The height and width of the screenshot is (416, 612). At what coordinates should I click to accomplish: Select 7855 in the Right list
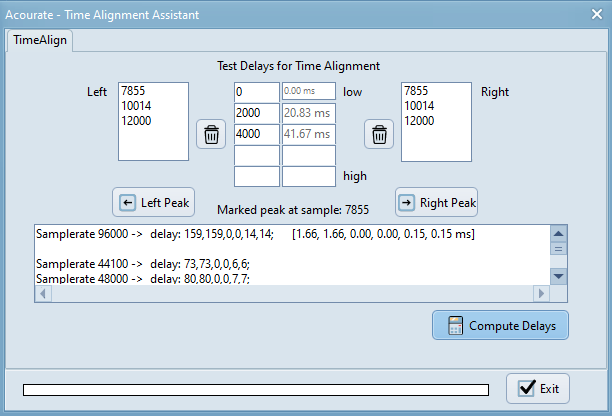pos(417,91)
